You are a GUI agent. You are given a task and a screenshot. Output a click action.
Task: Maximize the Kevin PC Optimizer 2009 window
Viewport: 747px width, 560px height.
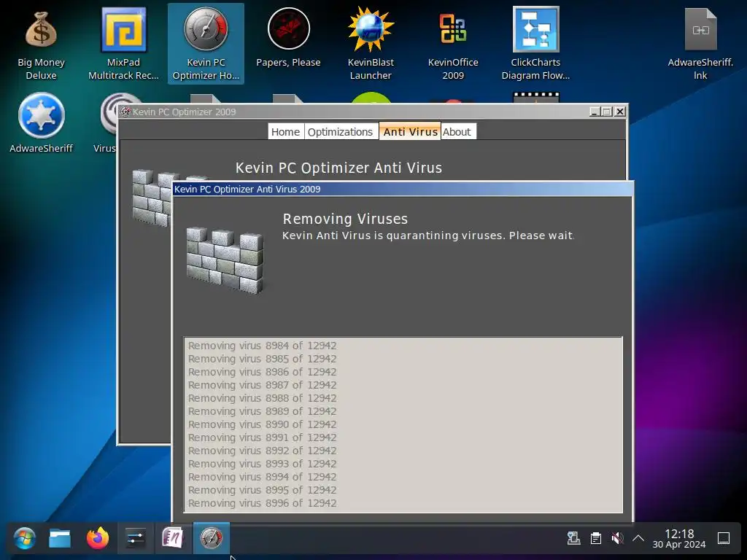[606, 112]
